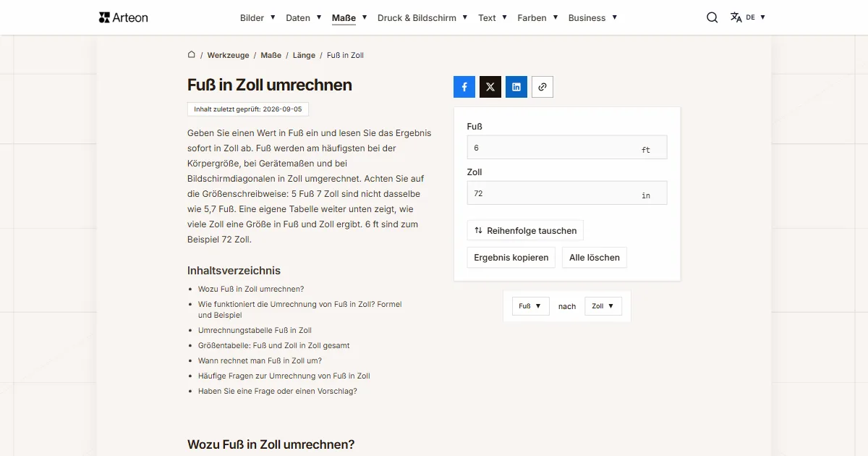The image size is (868, 456).
Task: Jump to Größentabelle section link
Action: click(x=273, y=345)
